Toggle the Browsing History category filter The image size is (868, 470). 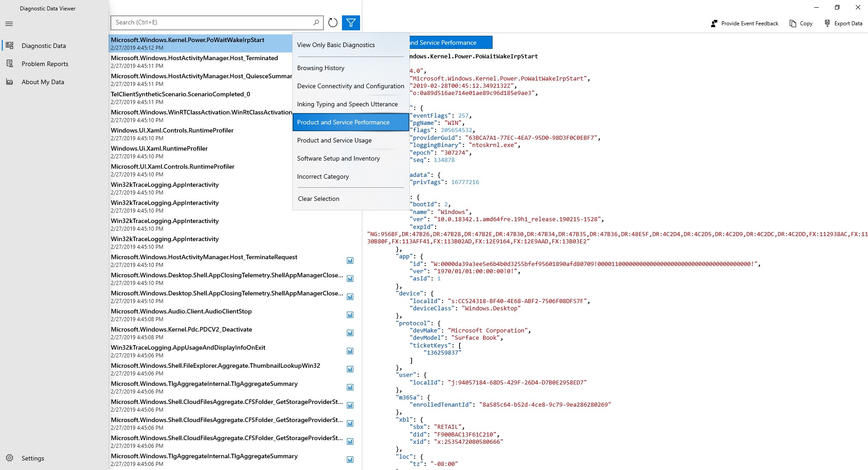pyautogui.click(x=321, y=68)
